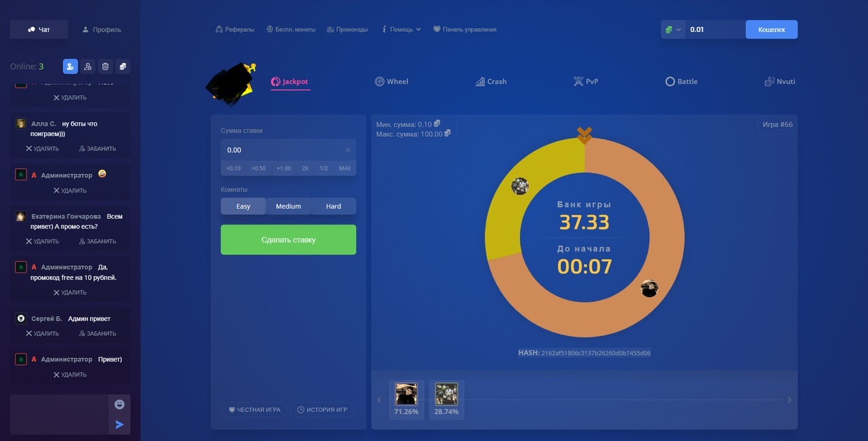868x441 pixels.
Task: Open the currency selector dropdown near balance
Action: point(673,30)
